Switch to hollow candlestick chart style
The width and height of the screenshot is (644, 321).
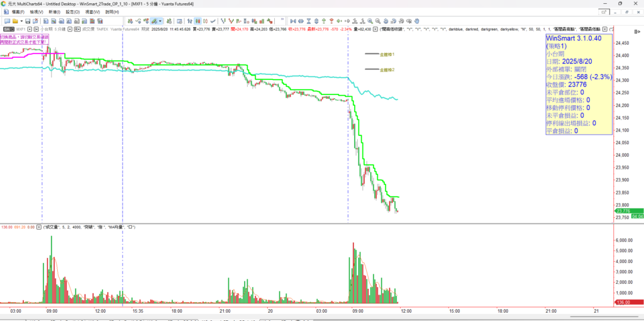(x=206, y=21)
